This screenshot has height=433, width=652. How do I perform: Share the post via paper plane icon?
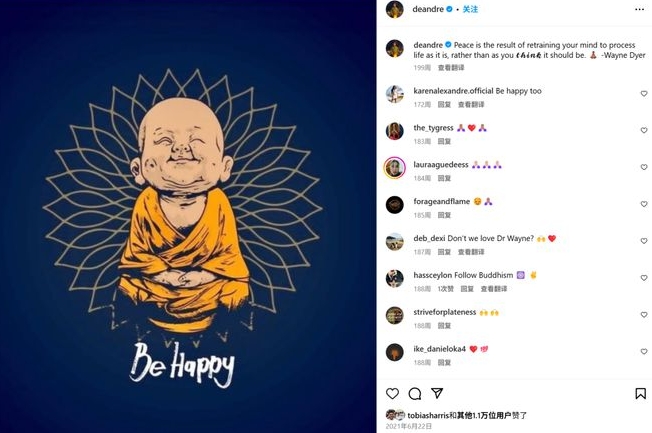(x=437, y=393)
